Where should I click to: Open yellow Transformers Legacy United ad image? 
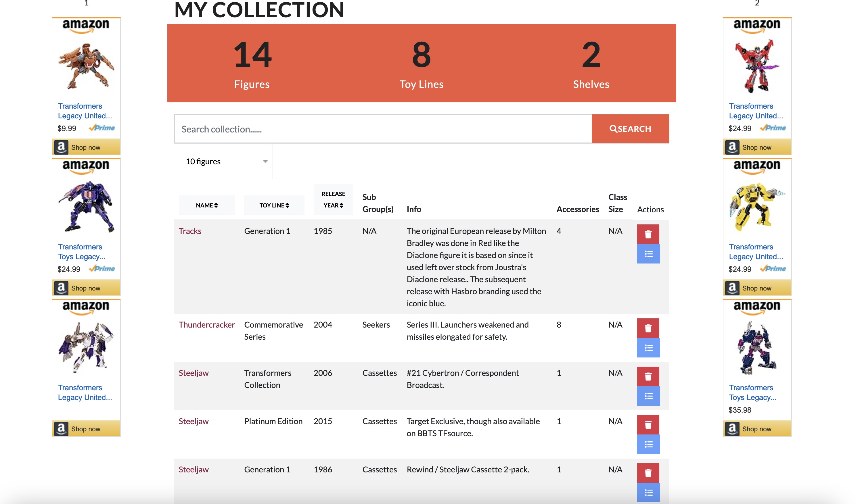[757, 207]
